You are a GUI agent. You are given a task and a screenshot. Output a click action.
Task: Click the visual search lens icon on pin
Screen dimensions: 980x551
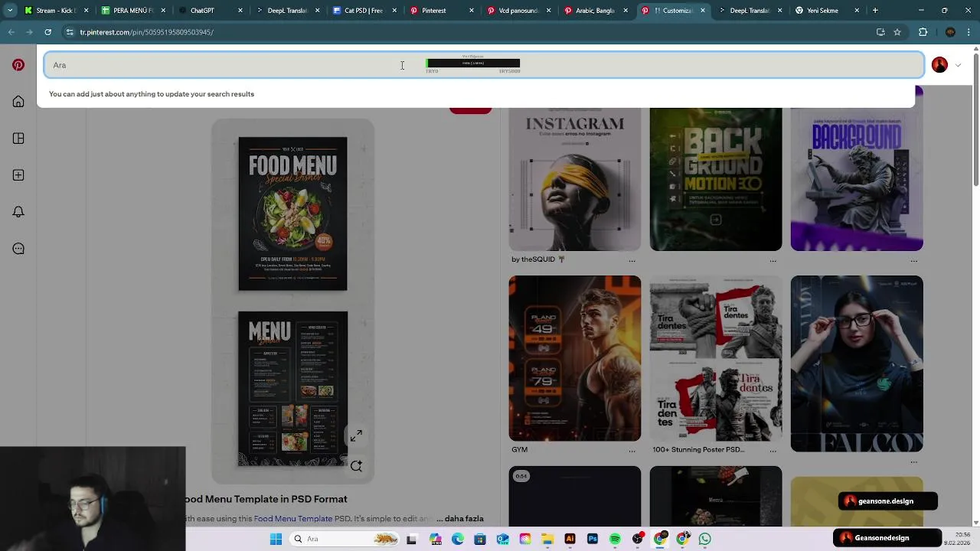pos(356,465)
